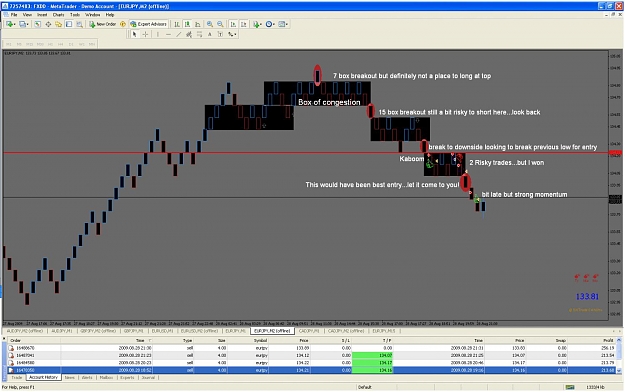Open the Journal terminal tab

148,377
